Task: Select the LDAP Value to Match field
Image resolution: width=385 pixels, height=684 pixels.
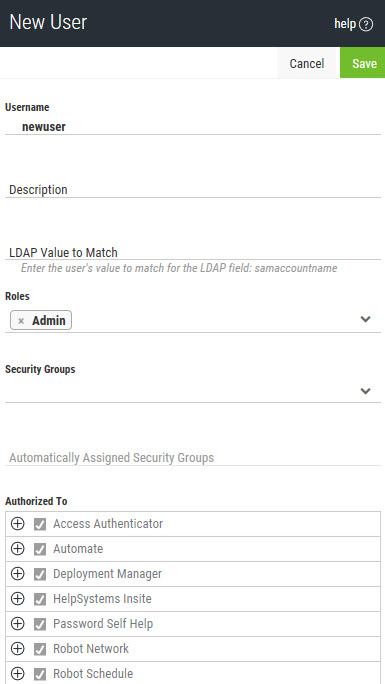Action: click(193, 252)
